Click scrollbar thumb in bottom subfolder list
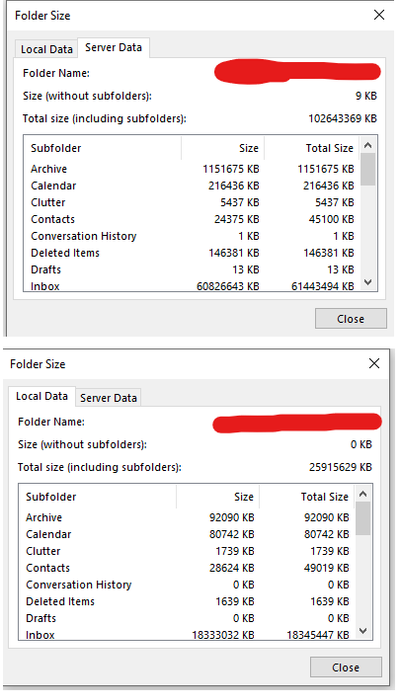Image resolution: width=400 pixels, height=694 pixels. [363, 518]
